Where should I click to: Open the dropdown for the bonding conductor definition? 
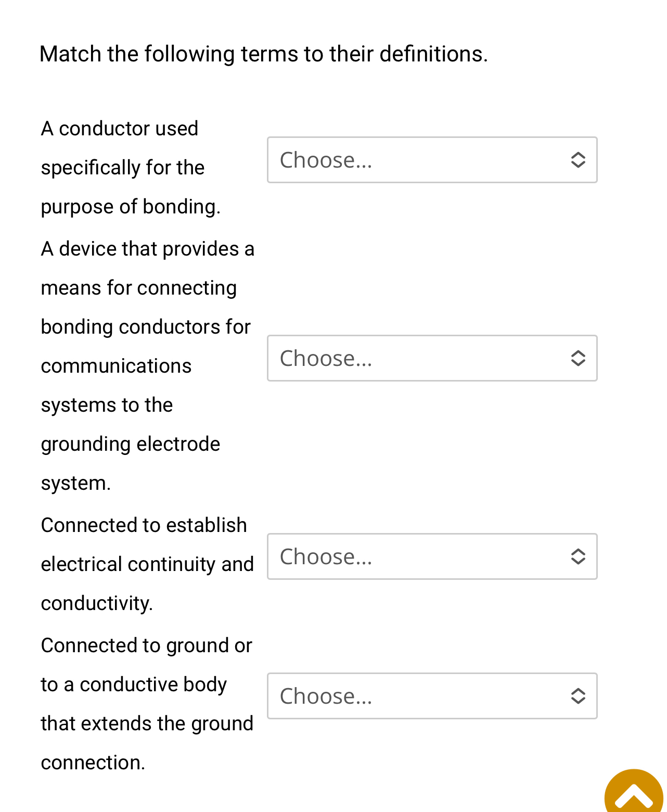tap(432, 160)
